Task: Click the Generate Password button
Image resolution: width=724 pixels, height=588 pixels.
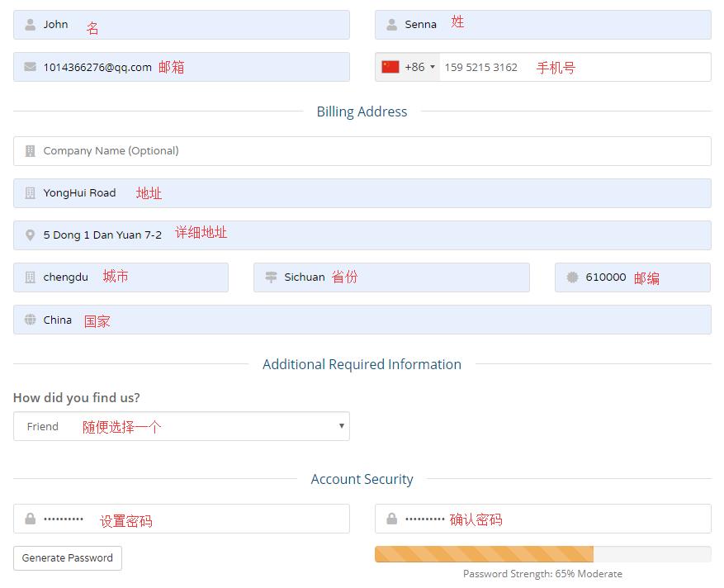Action: [68, 558]
